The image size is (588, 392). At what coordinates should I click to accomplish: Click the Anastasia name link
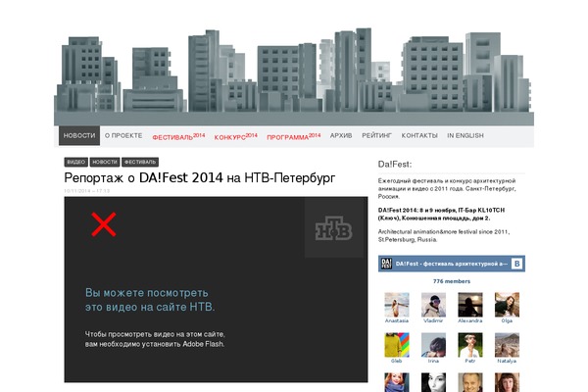pos(397,320)
